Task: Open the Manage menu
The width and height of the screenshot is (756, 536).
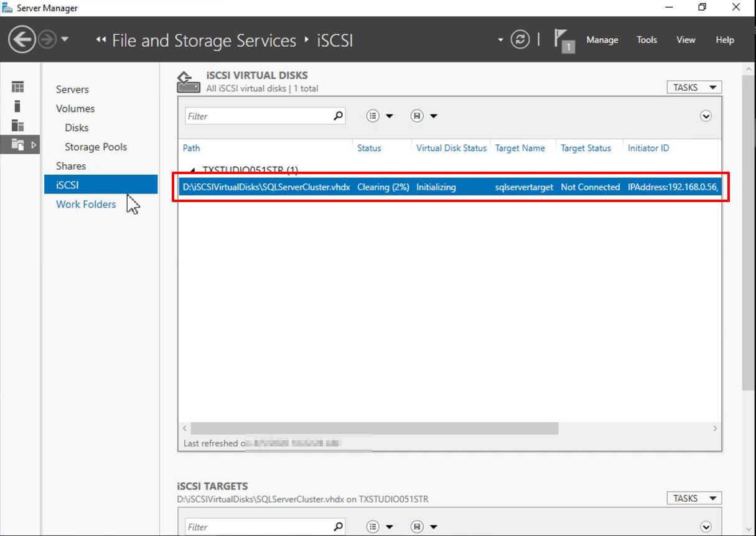Action: (x=602, y=40)
